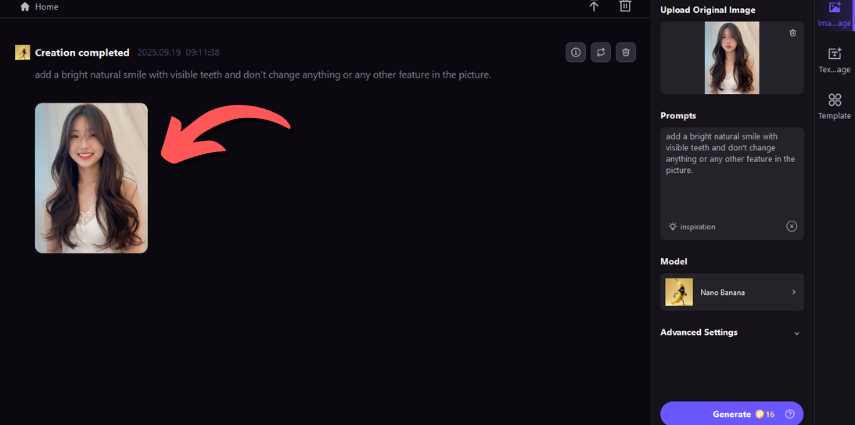Click the trash icon in top bar
The width and height of the screenshot is (855, 425).
click(625, 6)
